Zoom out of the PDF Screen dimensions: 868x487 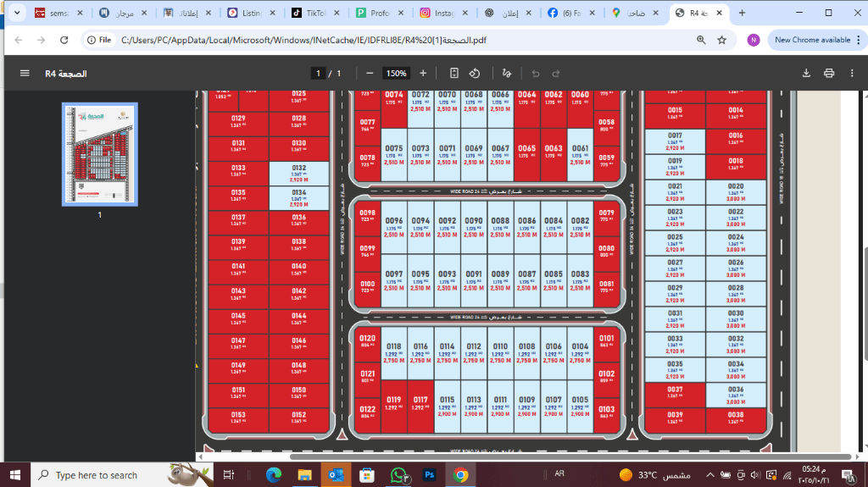coord(370,74)
